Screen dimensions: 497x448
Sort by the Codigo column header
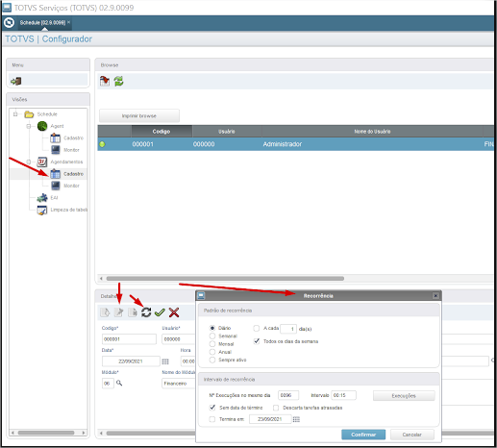(x=162, y=132)
